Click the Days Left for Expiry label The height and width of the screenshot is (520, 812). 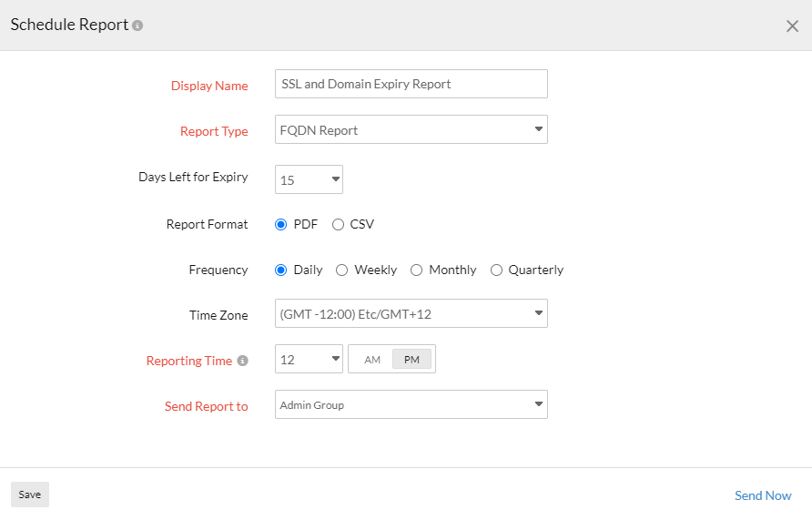pyautogui.click(x=193, y=177)
